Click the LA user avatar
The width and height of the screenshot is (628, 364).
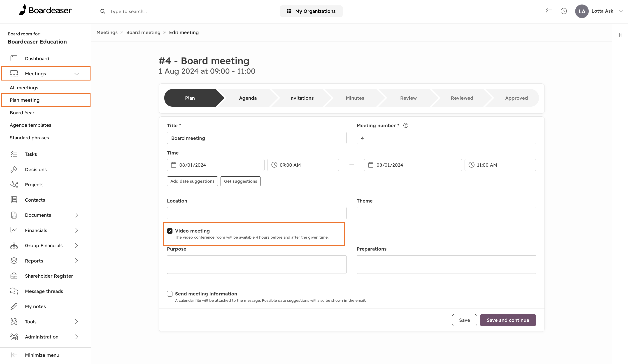coord(582,11)
